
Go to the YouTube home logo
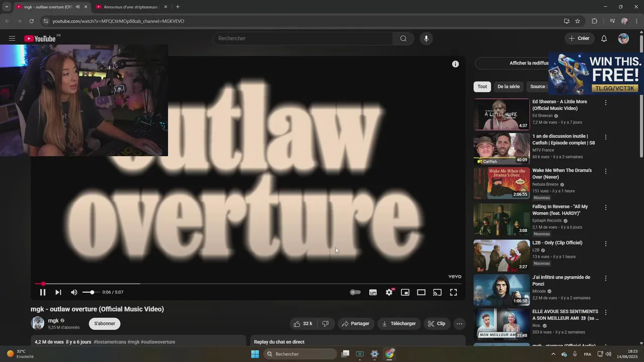(40, 39)
